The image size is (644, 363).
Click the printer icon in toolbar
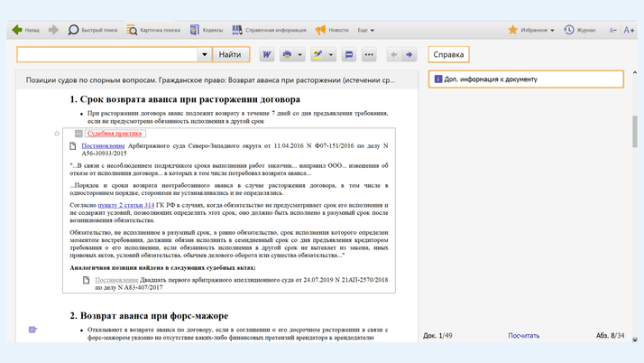pos(288,55)
